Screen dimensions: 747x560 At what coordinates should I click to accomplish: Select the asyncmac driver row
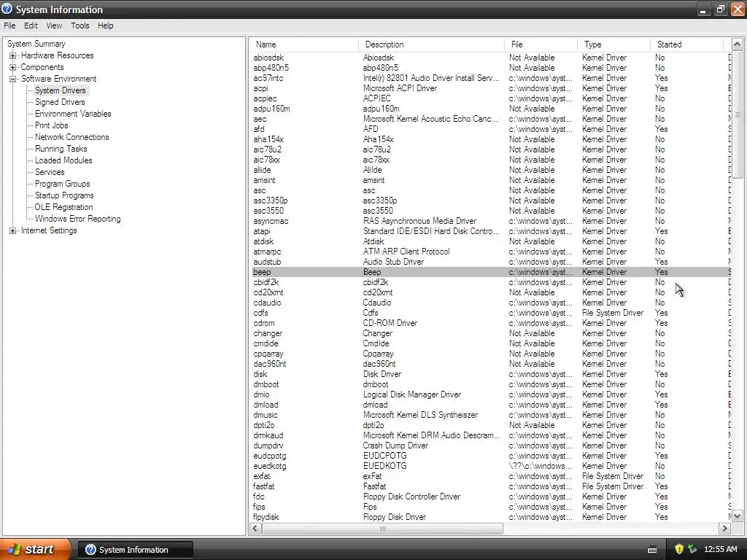[491, 221]
